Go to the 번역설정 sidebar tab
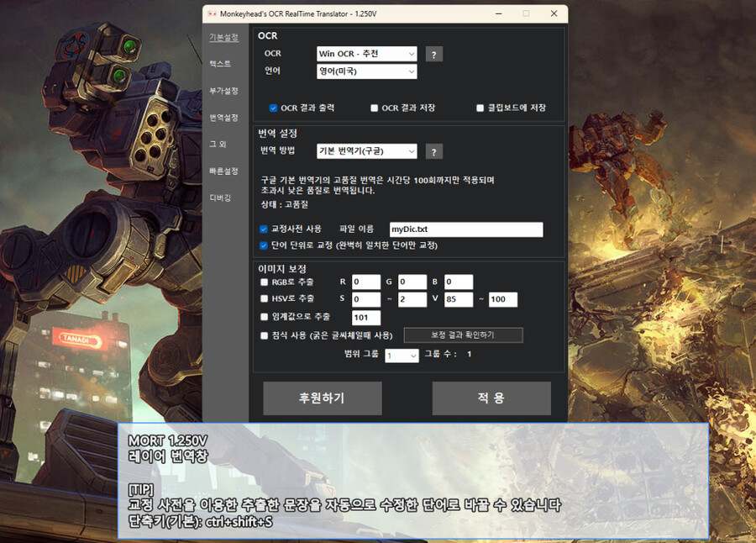 coord(223,118)
